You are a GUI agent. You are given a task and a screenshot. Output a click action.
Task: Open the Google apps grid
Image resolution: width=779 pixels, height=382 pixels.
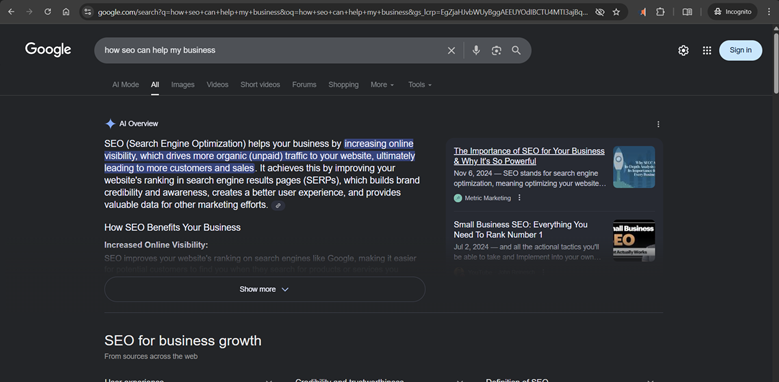point(707,50)
